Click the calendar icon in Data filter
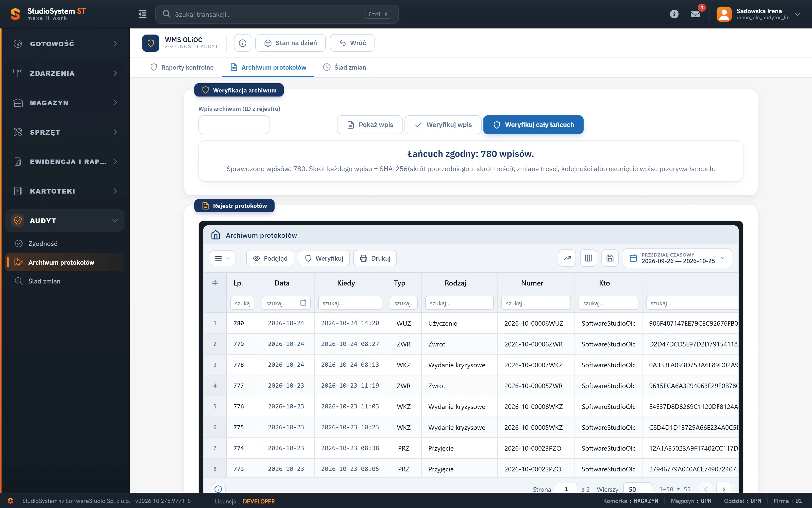This screenshot has height=508, width=812. coord(303,303)
